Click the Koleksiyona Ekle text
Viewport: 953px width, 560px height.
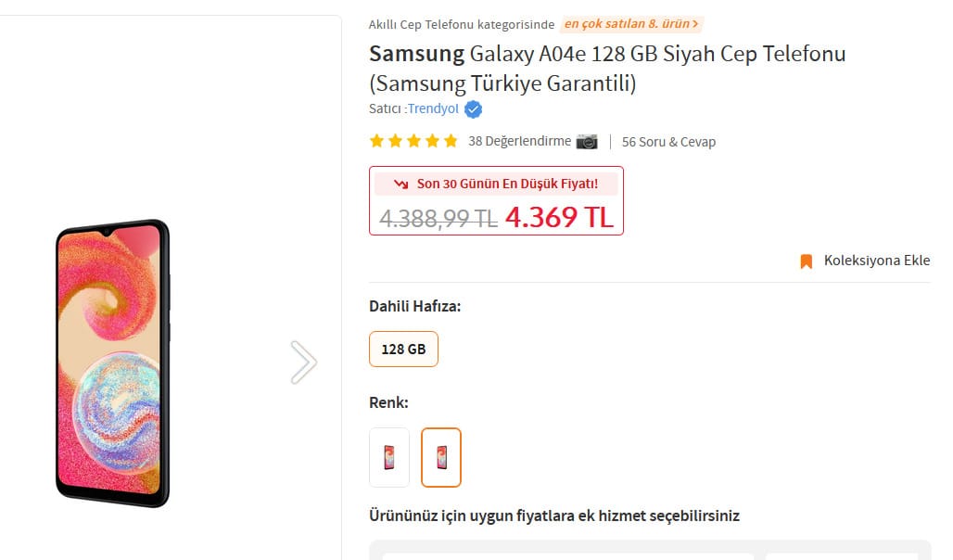pyautogui.click(x=876, y=261)
